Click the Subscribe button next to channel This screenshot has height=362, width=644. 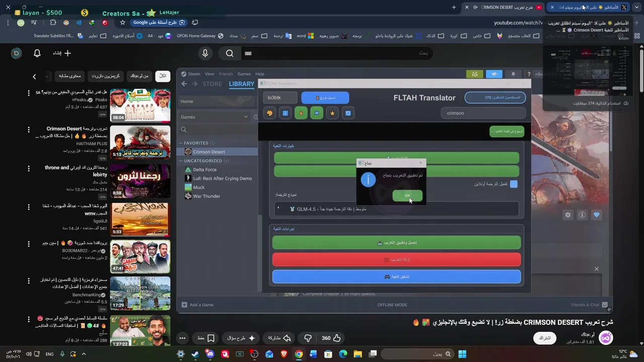[545, 338]
